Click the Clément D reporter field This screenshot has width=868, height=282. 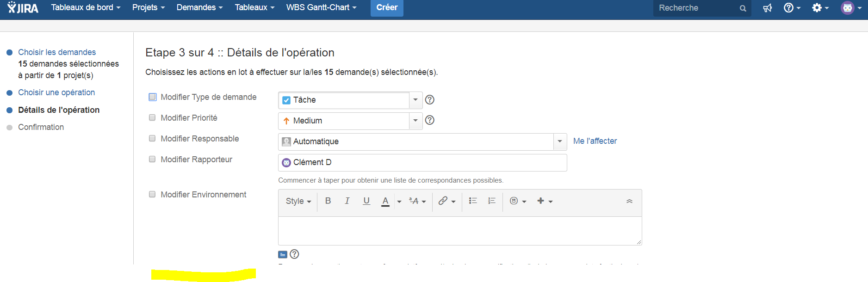(422, 163)
